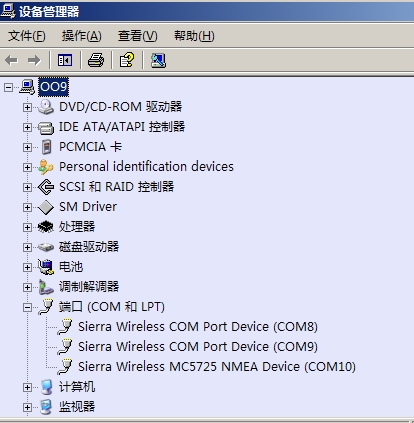The image size is (414, 423).
Task: Click the Print toolbar icon
Action: click(96, 60)
